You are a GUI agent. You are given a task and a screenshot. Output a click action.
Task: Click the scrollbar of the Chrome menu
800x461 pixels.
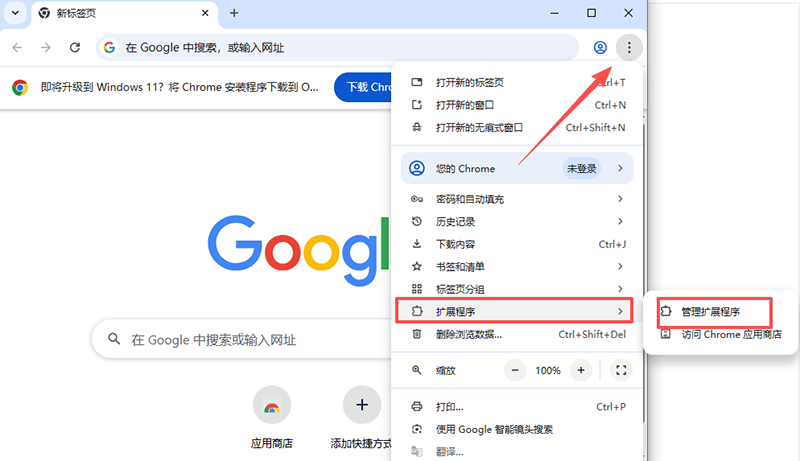pyautogui.click(x=644, y=273)
